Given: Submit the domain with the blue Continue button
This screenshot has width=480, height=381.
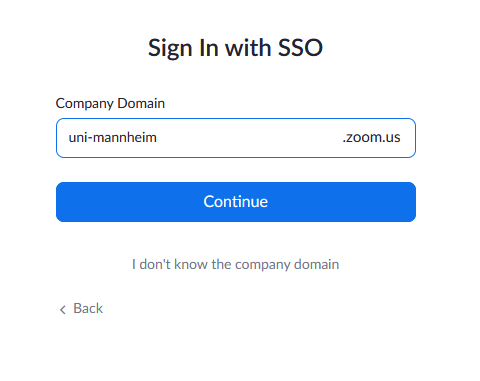Looking at the screenshot, I should point(236,202).
